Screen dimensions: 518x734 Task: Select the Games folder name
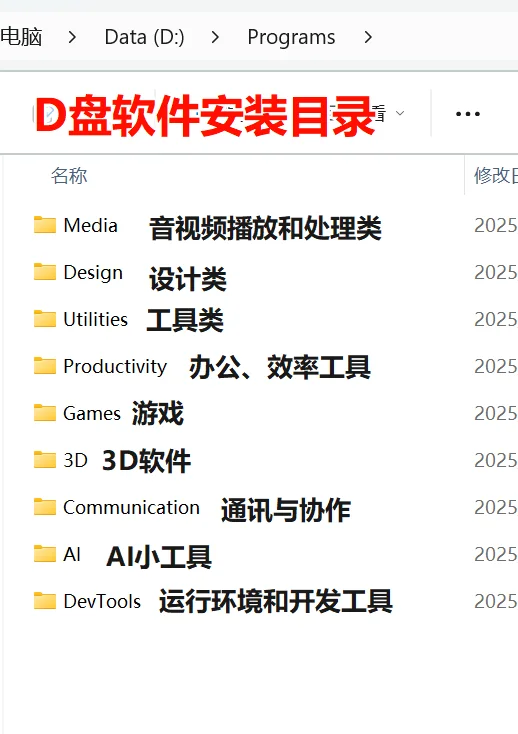[92, 413]
